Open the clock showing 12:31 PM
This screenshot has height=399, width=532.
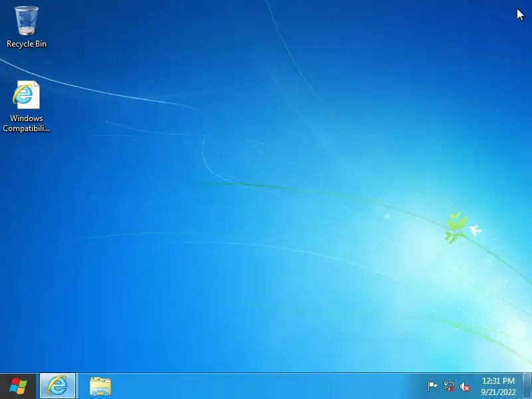coord(498,386)
